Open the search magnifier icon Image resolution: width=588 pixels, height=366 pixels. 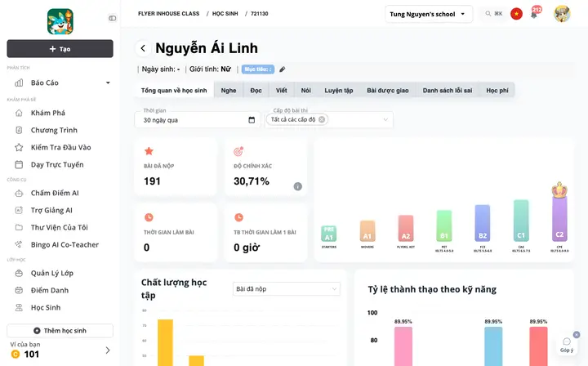[488, 14]
